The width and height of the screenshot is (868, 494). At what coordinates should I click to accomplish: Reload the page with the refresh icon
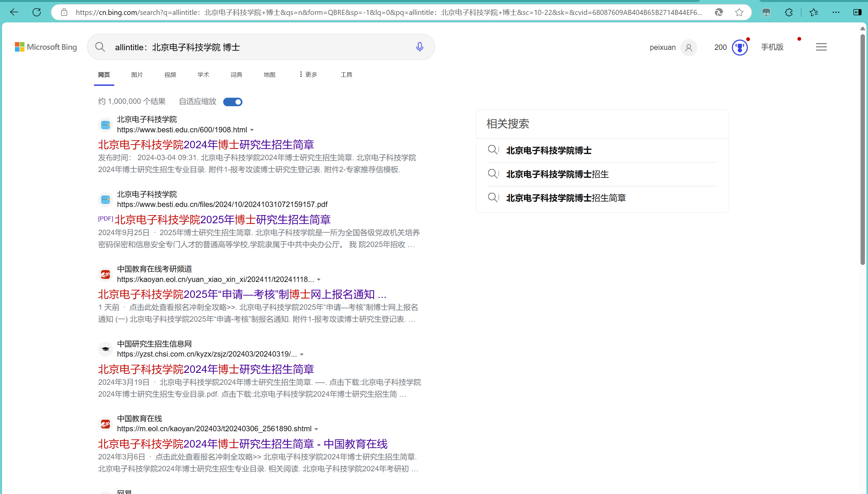(x=37, y=12)
